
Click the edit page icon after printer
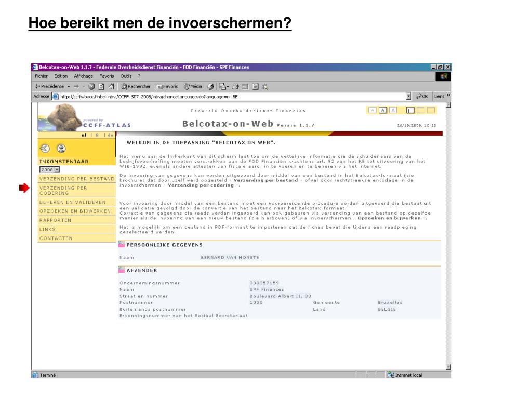tap(245, 87)
